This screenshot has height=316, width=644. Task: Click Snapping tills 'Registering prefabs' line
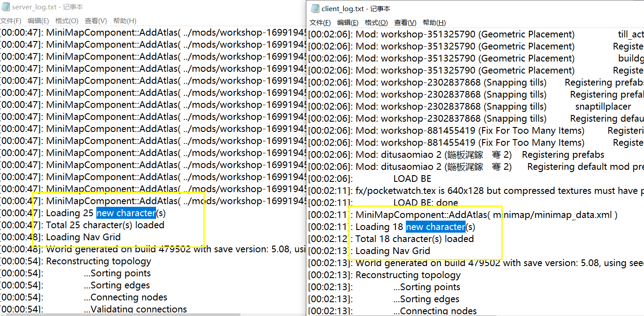476,82
